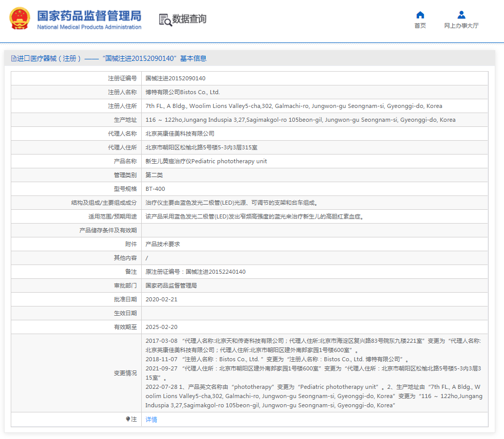Image resolution: width=504 pixels, height=439 pixels.
Task: Click the home house icon
Action: [420, 15]
